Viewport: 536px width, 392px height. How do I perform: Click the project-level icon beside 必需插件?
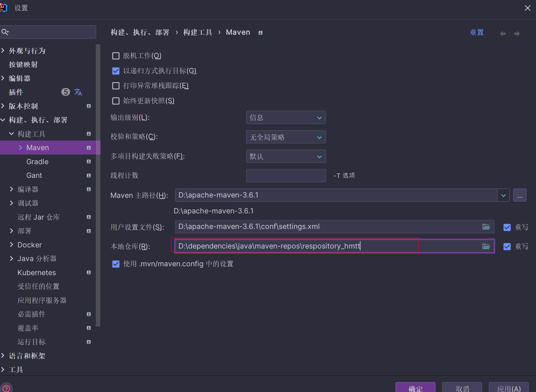[89, 314]
